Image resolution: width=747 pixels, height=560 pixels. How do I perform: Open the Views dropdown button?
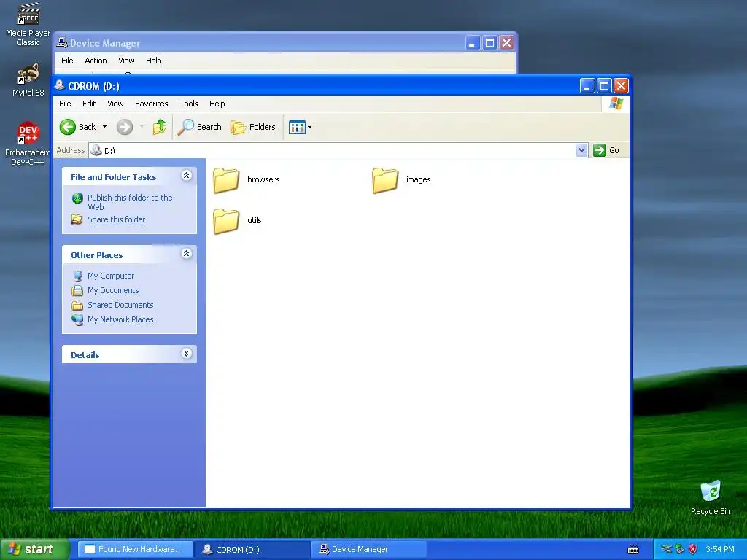click(300, 127)
